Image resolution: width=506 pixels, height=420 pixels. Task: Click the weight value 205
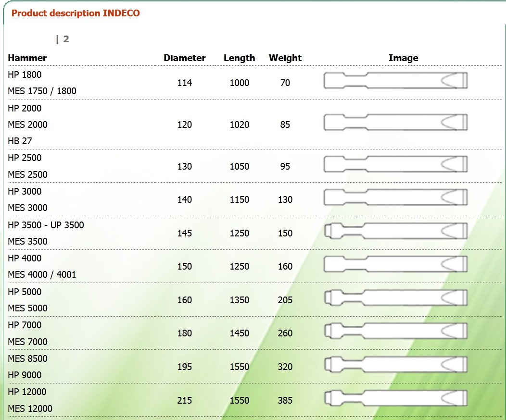[x=285, y=300]
